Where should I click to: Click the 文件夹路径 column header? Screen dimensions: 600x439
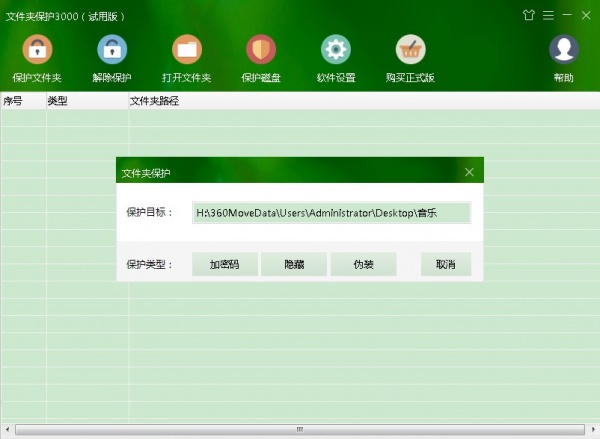coord(364,101)
